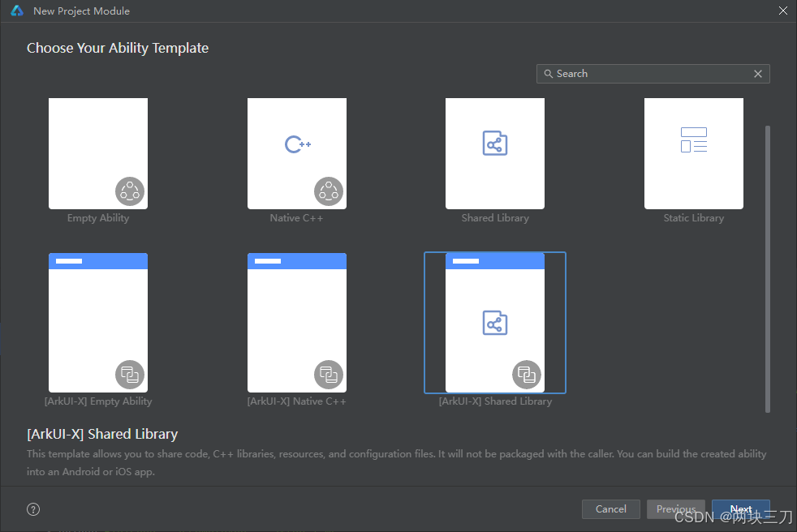
Task: Click the share icon in Shared Library card
Action: (x=495, y=144)
